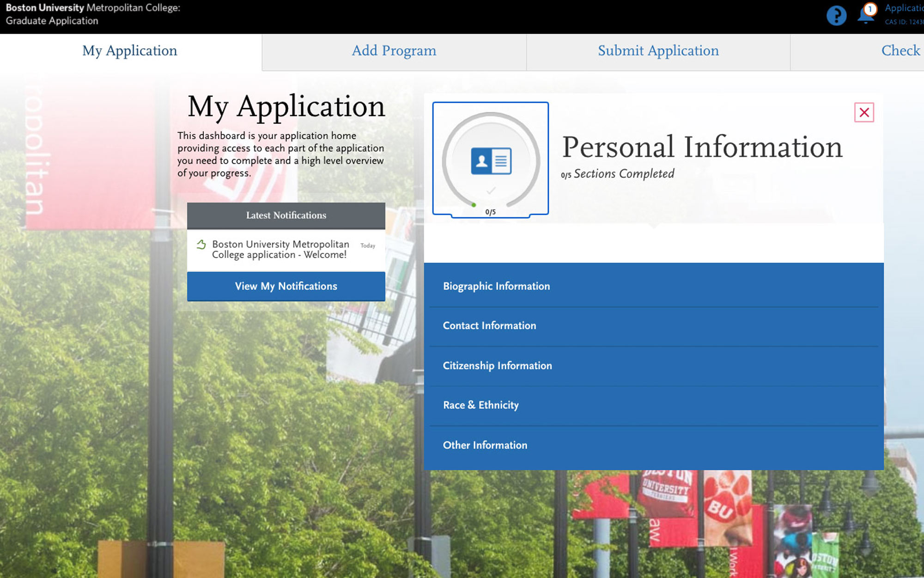Click the 0/5 Sections Completed text
This screenshot has height=578, width=924.
pyautogui.click(x=618, y=174)
